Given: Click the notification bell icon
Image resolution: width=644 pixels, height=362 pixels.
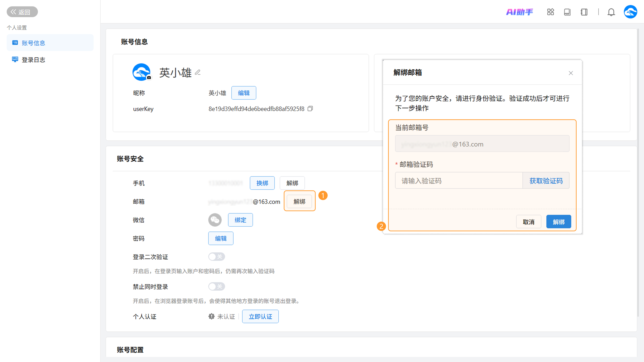Looking at the screenshot, I should [611, 12].
